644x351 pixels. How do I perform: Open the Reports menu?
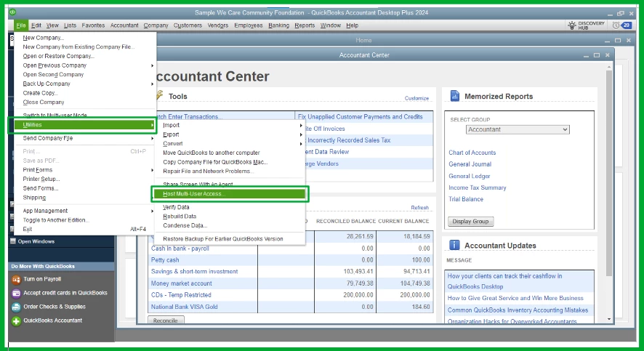click(x=305, y=25)
